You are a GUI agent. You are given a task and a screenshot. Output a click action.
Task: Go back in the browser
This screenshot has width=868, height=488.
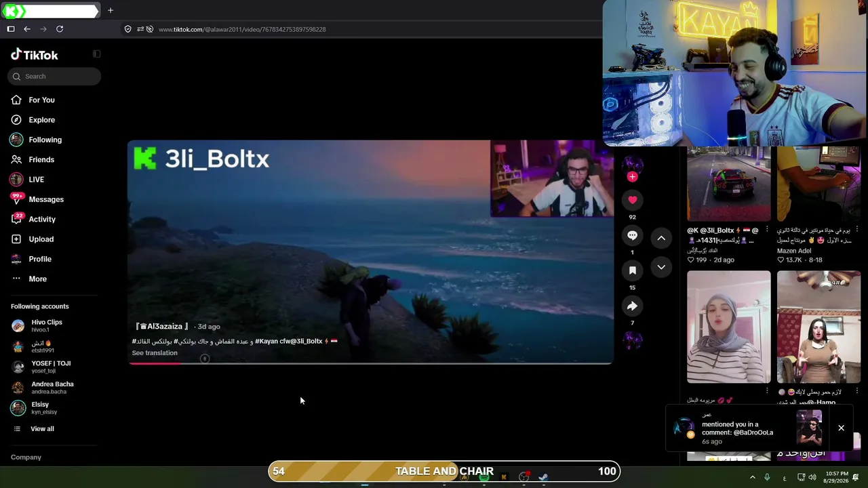tap(27, 29)
